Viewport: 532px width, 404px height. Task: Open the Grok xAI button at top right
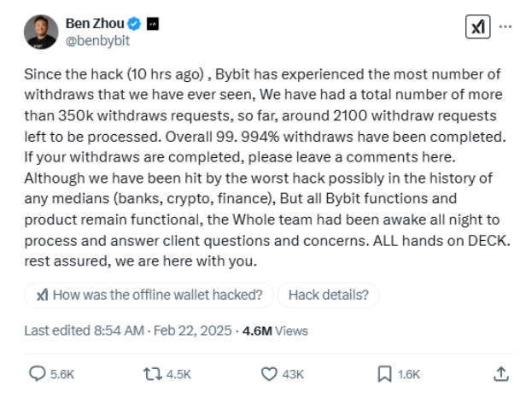(477, 26)
